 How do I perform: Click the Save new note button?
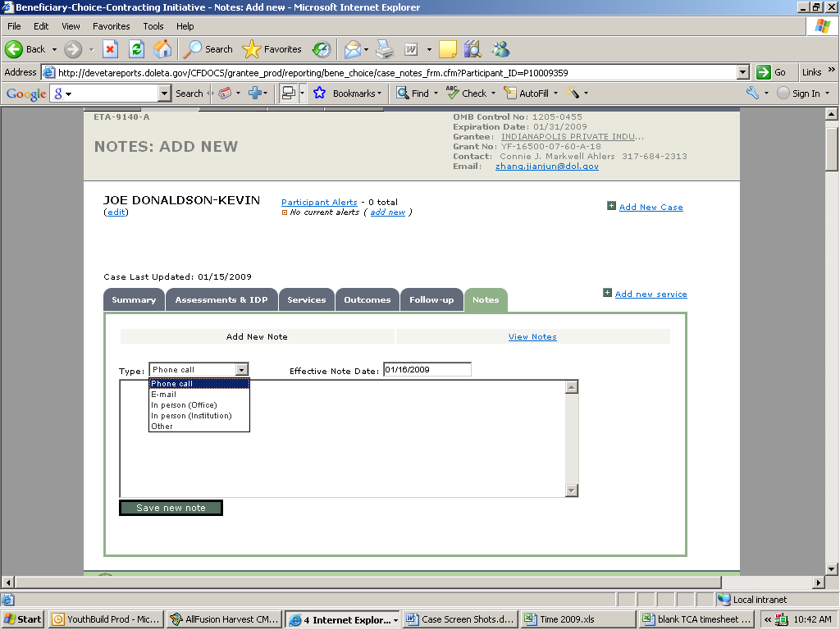pyautogui.click(x=171, y=508)
